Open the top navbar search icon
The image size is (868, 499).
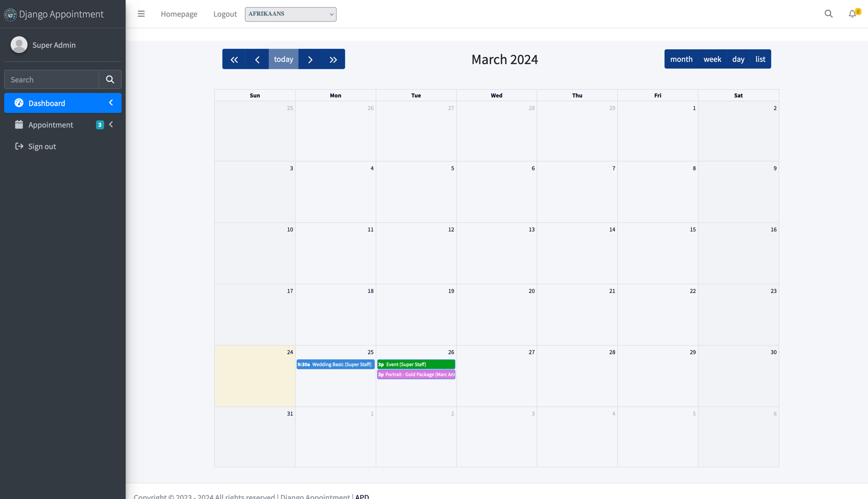click(x=829, y=14)
